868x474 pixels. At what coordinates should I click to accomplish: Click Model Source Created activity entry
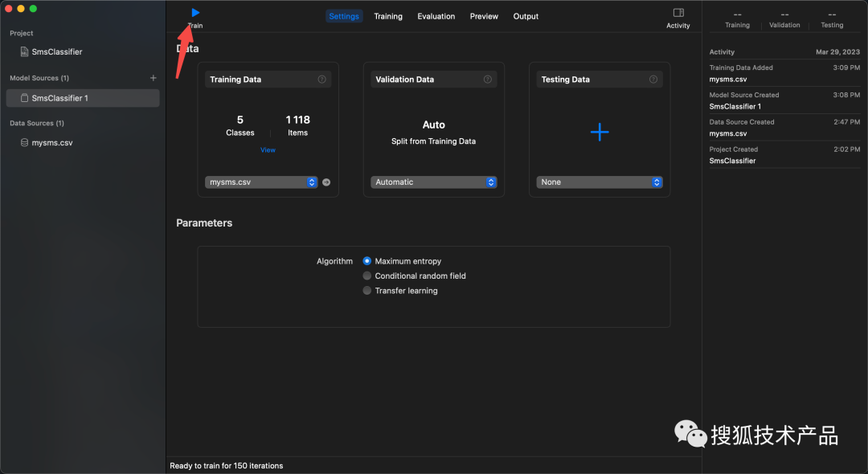(x=784, y=100)
